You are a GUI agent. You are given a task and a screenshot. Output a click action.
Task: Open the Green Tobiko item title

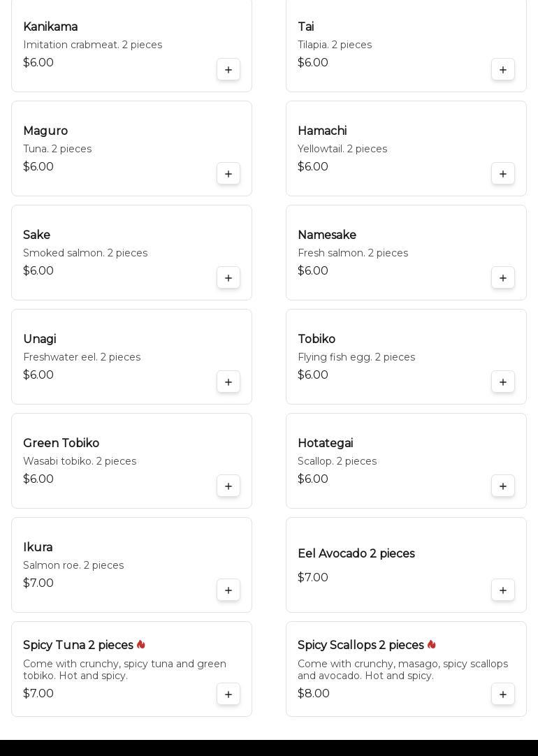(x=61, y=444)
